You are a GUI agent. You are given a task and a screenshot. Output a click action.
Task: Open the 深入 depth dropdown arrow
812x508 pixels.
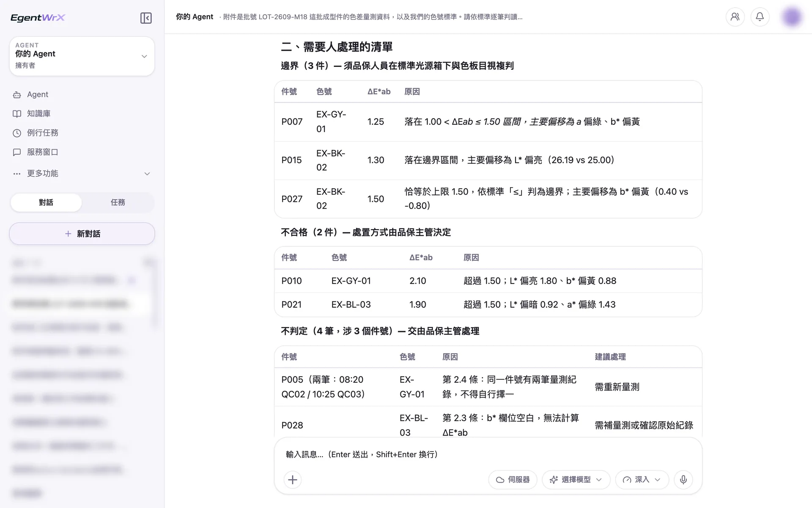pos(658,480)
